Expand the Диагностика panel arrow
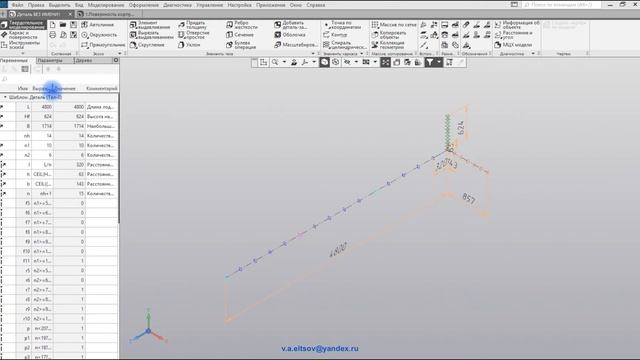This screenshot has width=640, height=360. pyautogui.click(x=533, y=53)
